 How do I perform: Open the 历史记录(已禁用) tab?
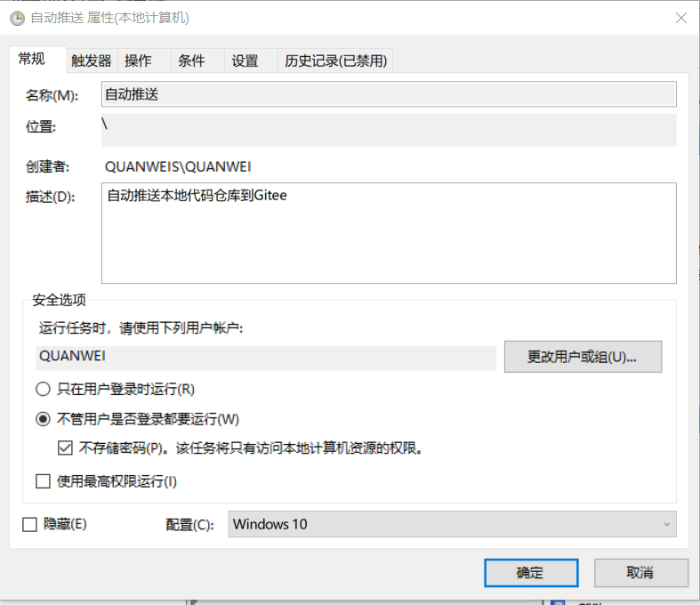click(335, 60)
